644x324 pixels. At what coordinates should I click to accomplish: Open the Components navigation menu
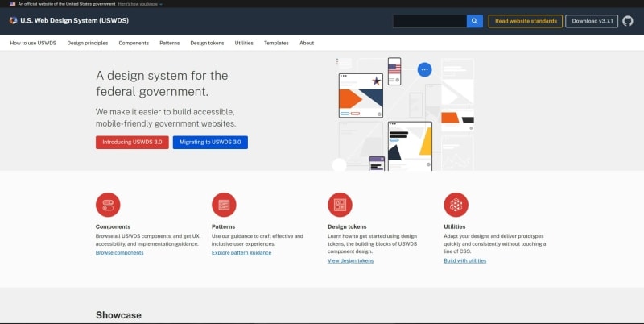point(134,43)
